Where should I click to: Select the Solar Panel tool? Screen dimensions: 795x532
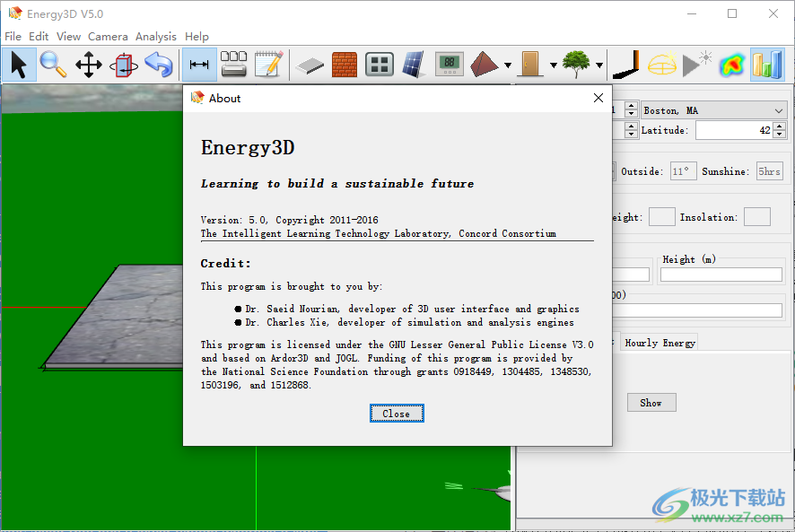(x=415, y=65)
